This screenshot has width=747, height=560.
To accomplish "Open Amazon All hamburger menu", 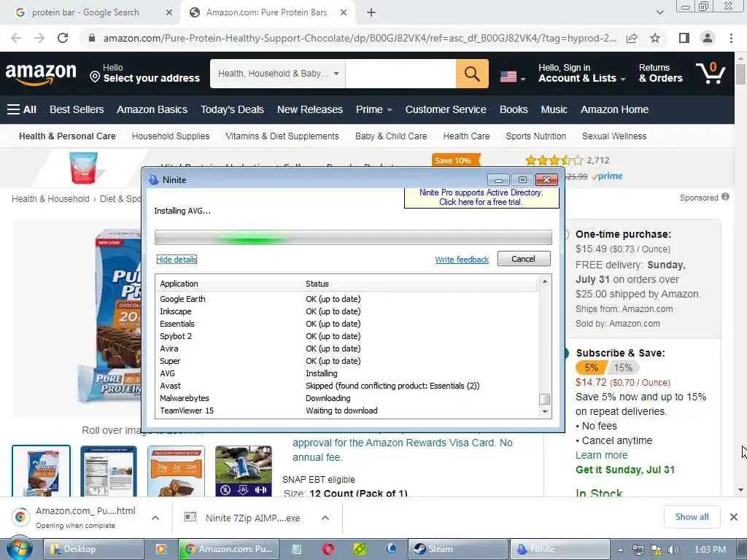I will 22,109.
